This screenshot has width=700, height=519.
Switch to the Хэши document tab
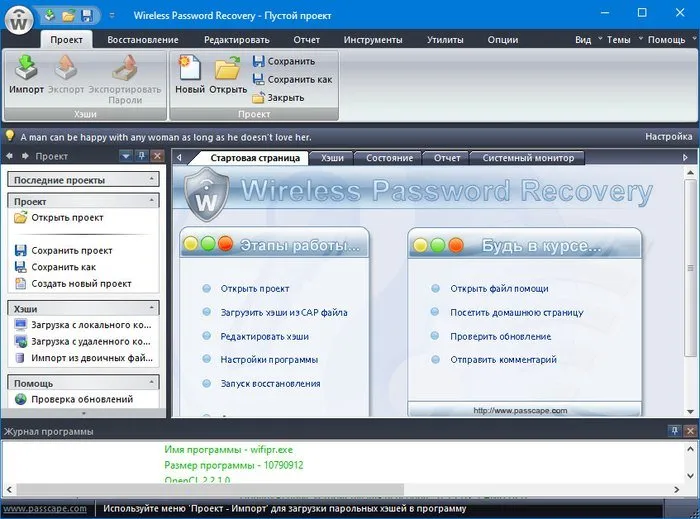pyautogui.click(x=332, y=158)
